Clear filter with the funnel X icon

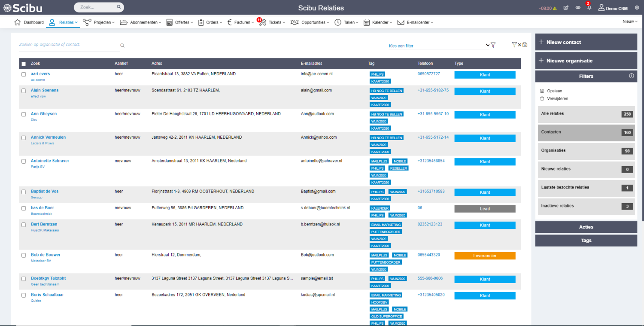(x=516, y=45)
